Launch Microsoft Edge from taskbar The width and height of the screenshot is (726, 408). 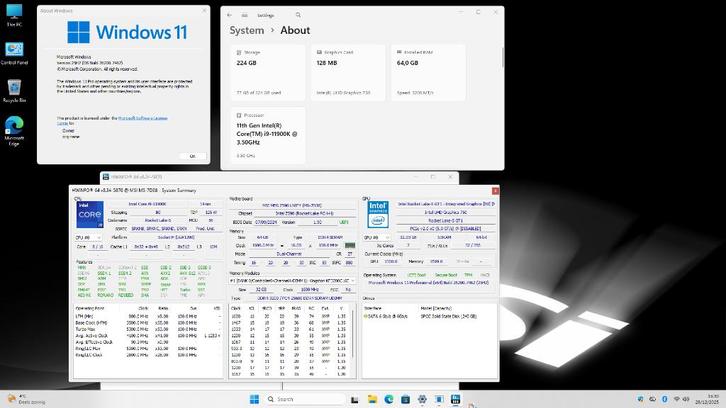coord(389,399)
